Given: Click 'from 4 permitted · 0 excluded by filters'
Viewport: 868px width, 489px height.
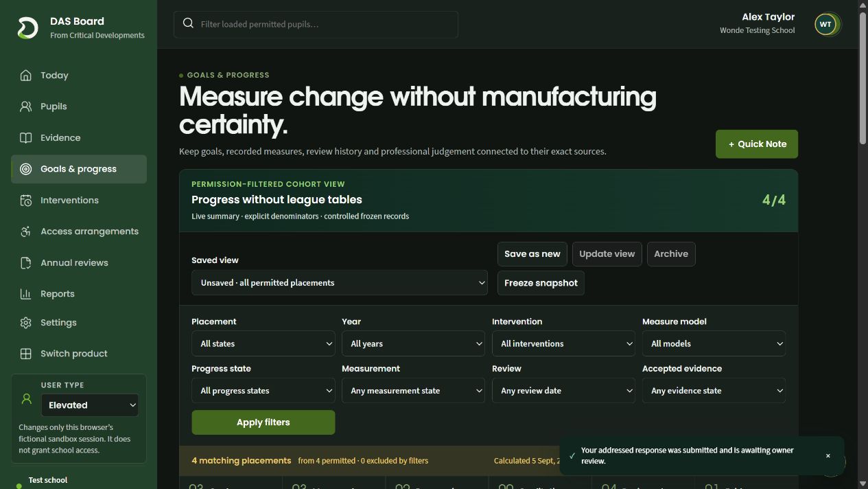Looking at the screenshot, I should pyautogui.click(x=363, y=461).
